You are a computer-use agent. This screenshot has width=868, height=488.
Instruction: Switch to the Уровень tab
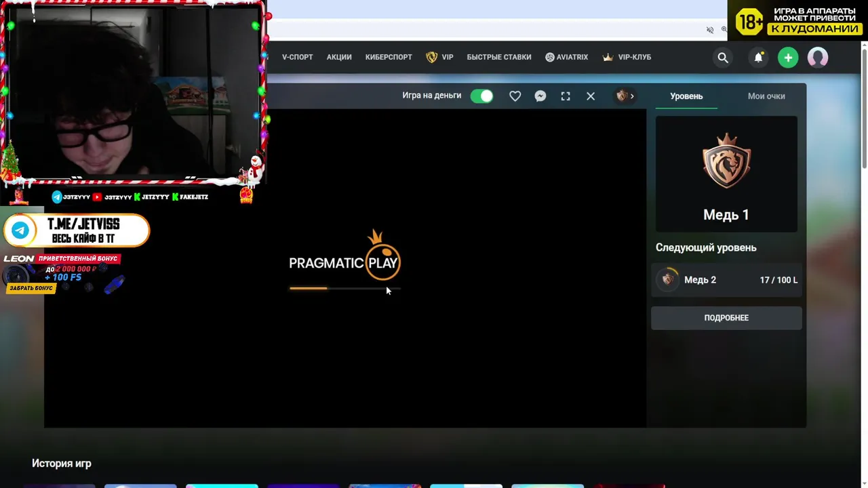click(686, 96)
